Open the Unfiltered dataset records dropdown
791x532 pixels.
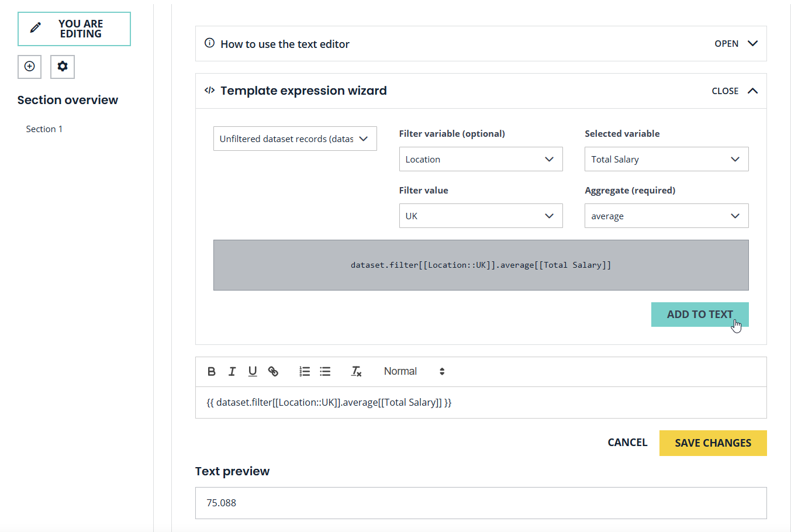point(295,139)
